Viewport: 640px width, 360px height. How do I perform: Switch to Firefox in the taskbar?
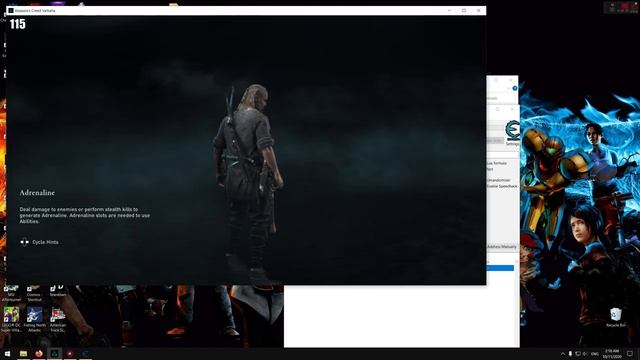click(x=39, y=353)
